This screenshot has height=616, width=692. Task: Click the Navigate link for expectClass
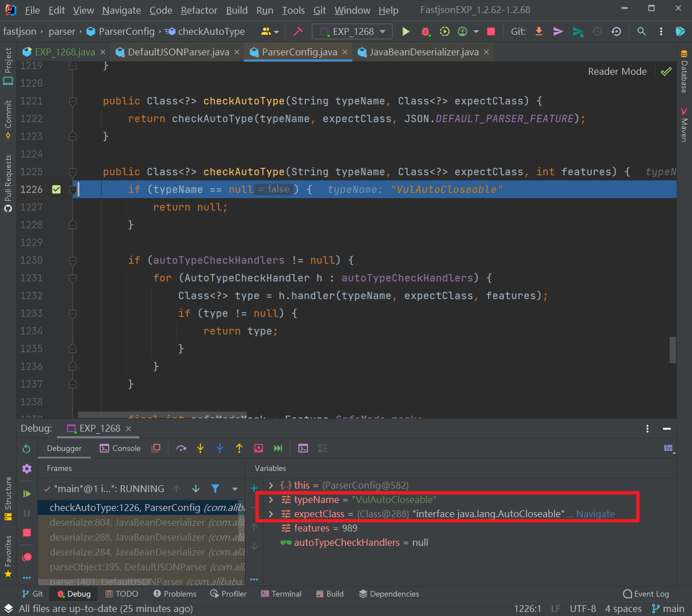(x=595, y=514)
